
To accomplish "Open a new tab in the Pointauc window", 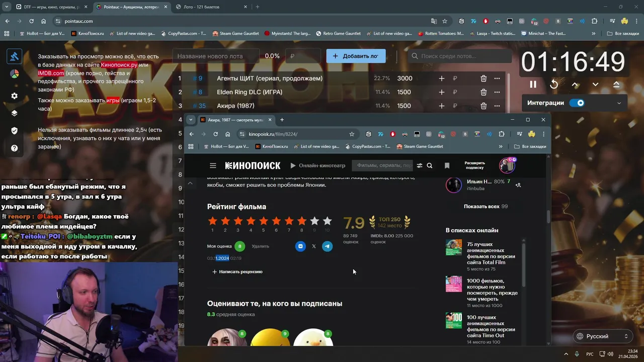I will (257, 7).
